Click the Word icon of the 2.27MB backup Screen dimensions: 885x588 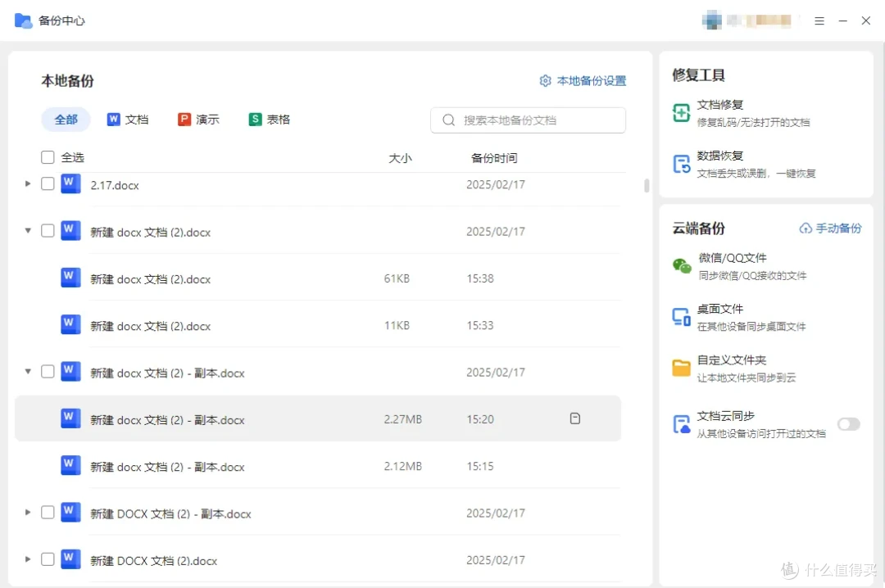pyautogui.click(x=70, y=418)
